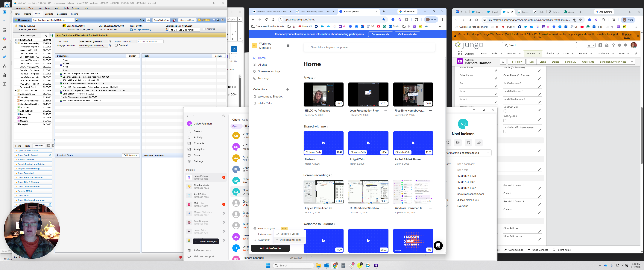Open the Sona item in the phone app sidebar
The height and width of the screenshot is (270, 644).
197,155
